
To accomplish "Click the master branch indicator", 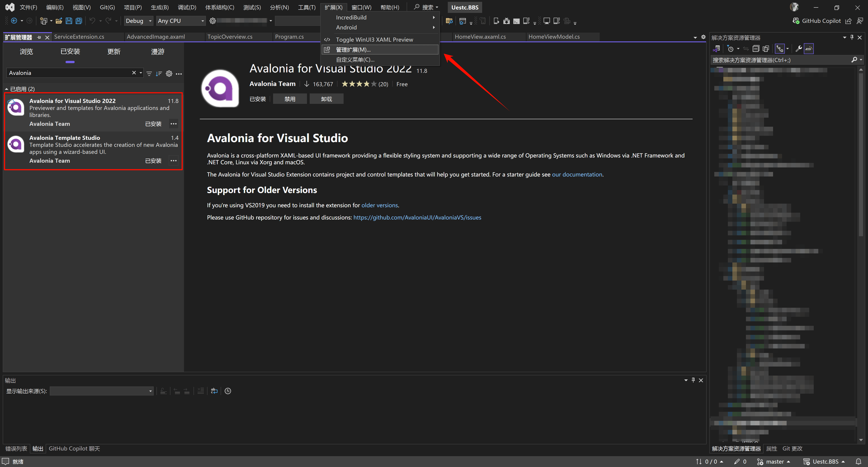I will point(773,462).
